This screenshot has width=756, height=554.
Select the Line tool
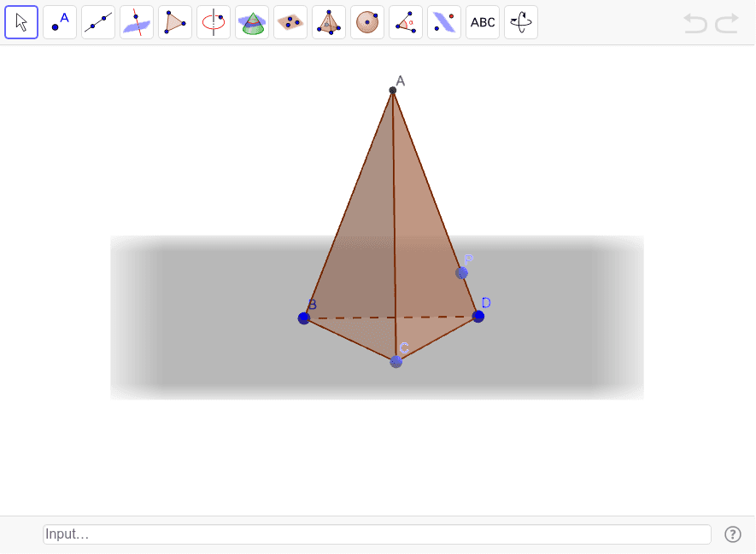point(97,22)
